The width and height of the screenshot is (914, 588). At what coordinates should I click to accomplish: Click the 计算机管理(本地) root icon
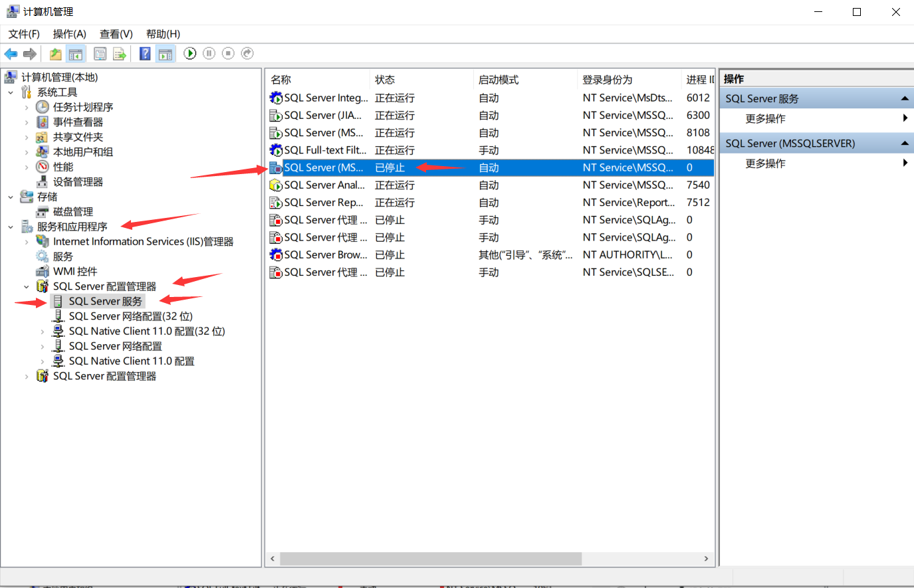click(x=11, y=77)
